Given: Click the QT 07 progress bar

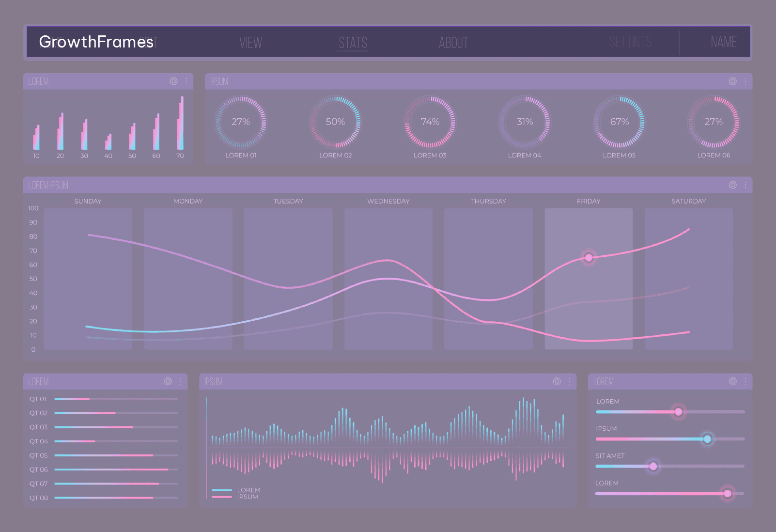Looking at the screenshot, I should (116, 484).
